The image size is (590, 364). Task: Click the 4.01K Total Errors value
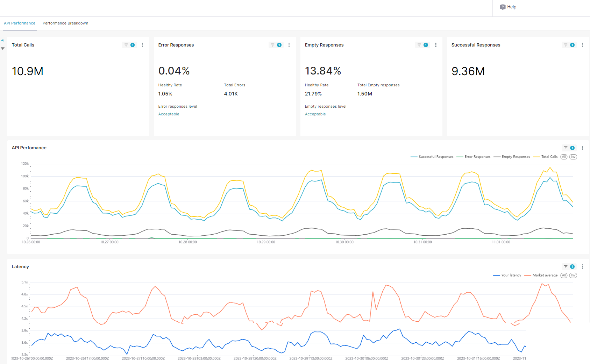231,94
